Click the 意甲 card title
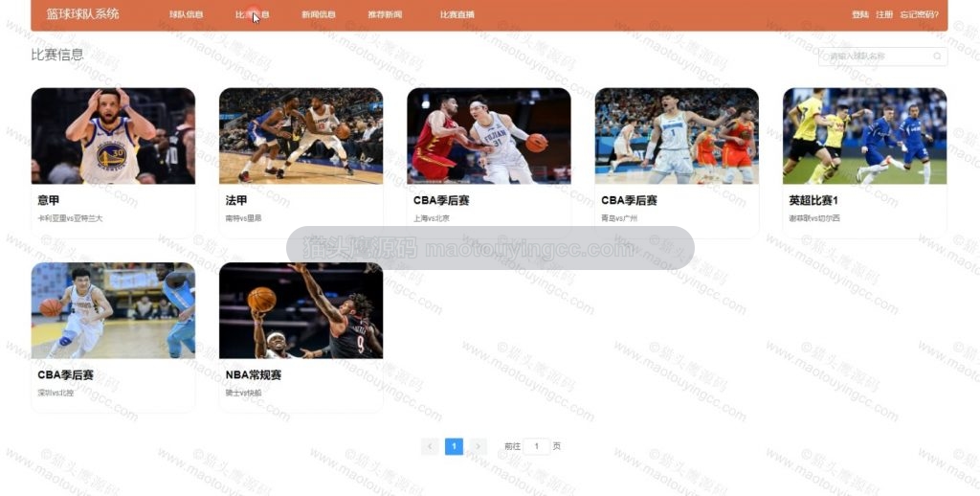 pos(48,200)
